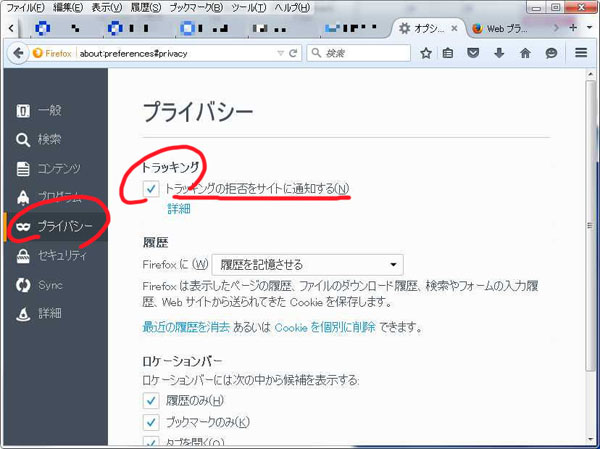Screen dimensions: 600x449
Task: Click 詳細 link under tracking
Action: pos(179,209)
